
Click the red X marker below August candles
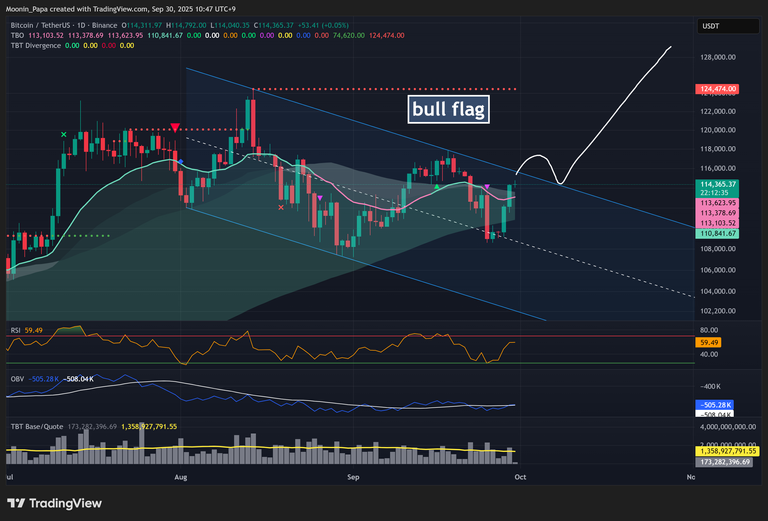point(281,208)
